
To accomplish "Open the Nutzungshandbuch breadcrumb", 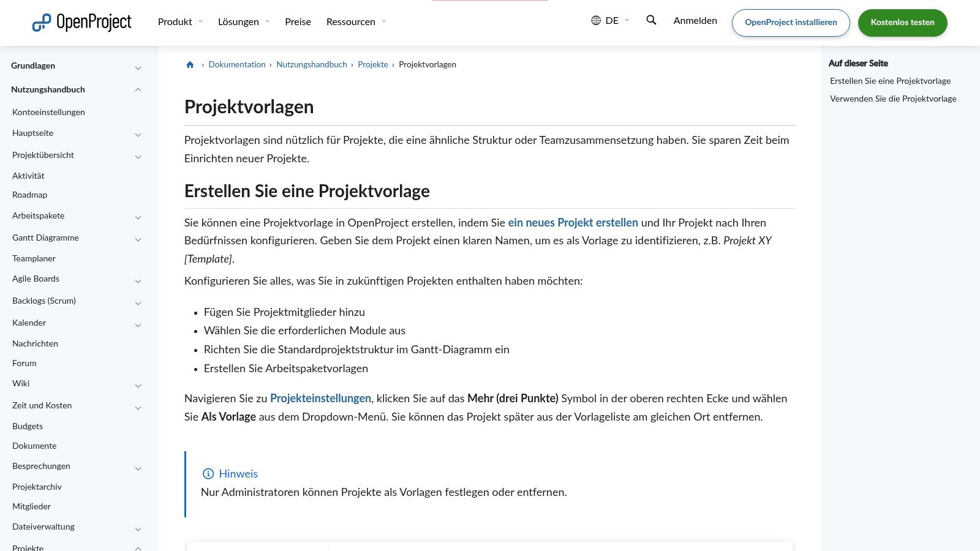I will coord(312,64).
